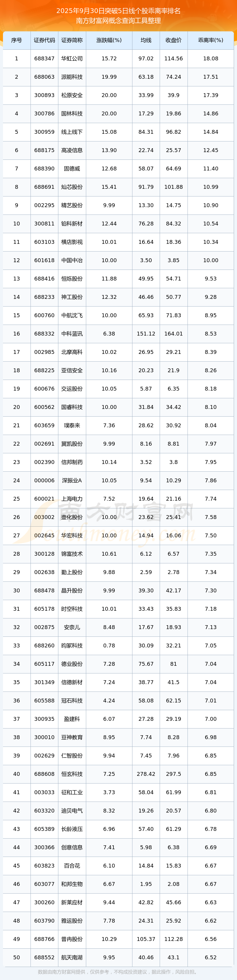The height and width of the screenshot is (980, 237).
Task: Click stock name 精艺股份
Action: [72, 205]
